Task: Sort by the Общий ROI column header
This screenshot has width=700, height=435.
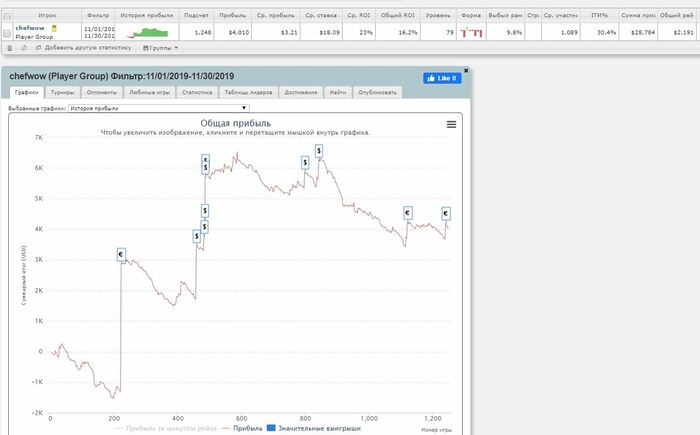Action: pos(398,15)
